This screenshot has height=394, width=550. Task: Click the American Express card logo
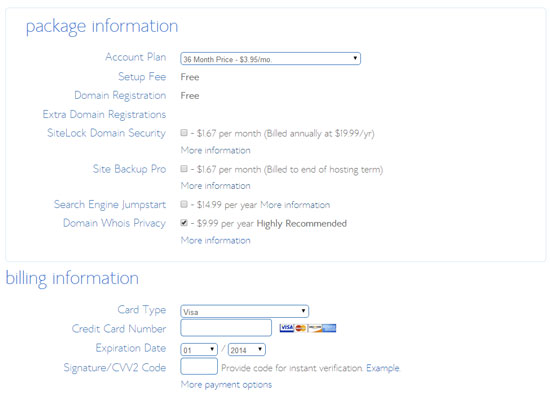[329, 328]
